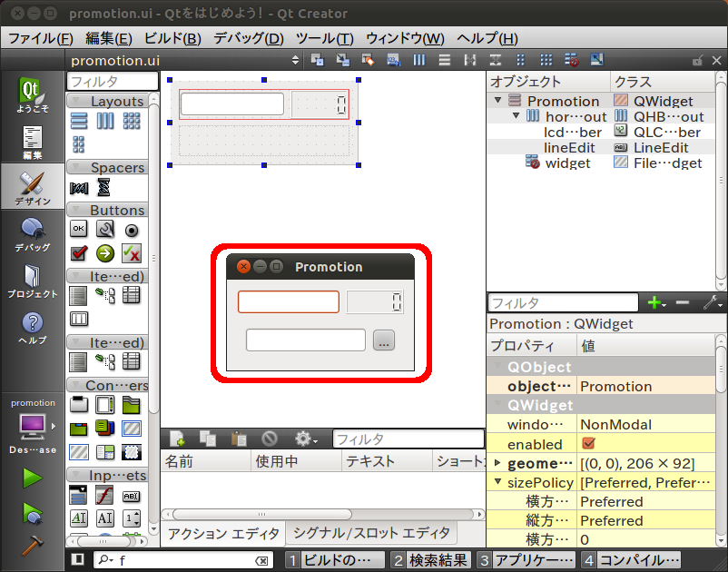The height and width of the screenshot is (572, 728).
Task: Click the green Run arrow button
Action: coord(33,478)
